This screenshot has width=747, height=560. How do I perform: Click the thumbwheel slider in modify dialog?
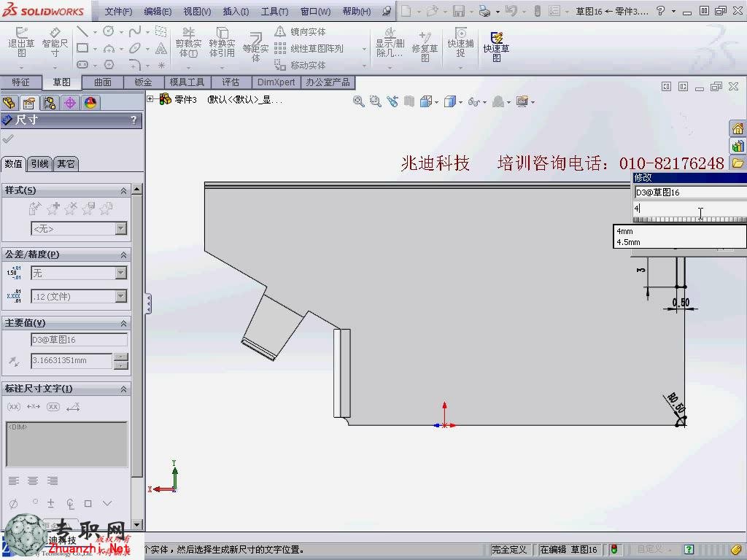click(x=690, y=219)
